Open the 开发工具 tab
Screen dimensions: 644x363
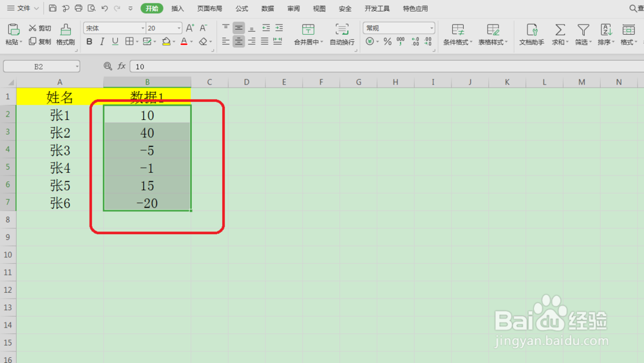pos(377,8)
